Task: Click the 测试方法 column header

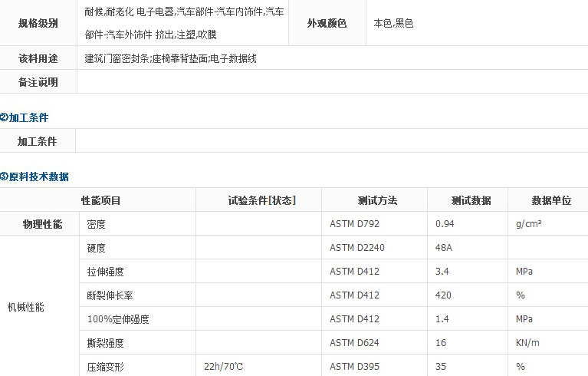Action: (377, 200)
